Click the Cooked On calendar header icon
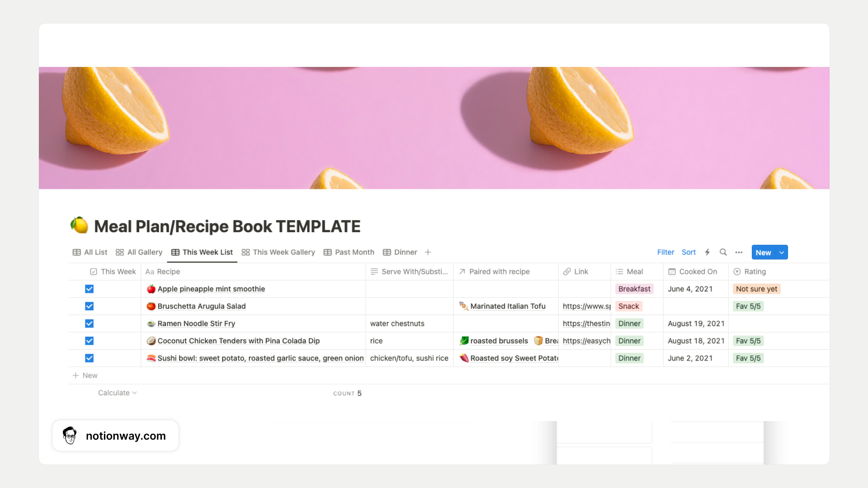The height and width of the screenshot is (488, 868). (x=672, y=272)
